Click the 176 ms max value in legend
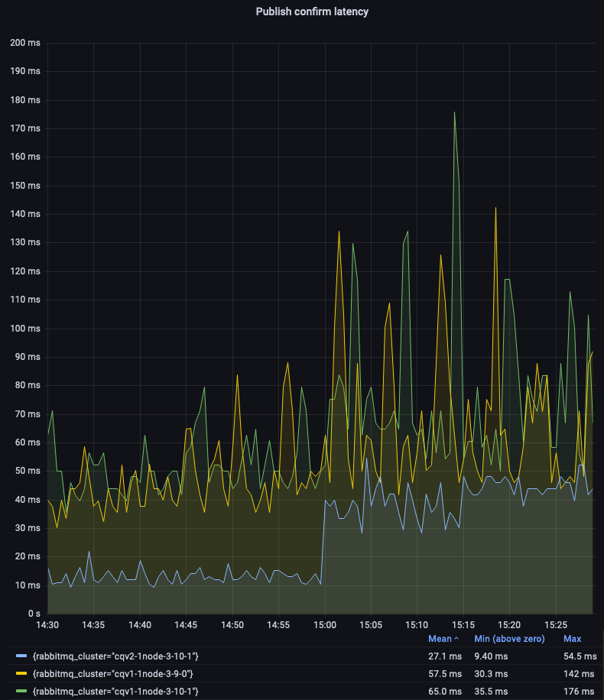 tap(577, 692)
